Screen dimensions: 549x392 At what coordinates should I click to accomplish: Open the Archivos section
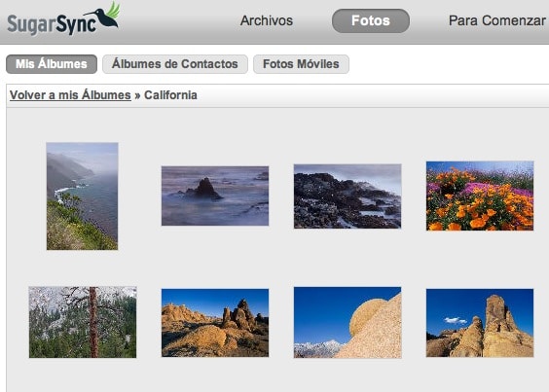coord(267,20)
